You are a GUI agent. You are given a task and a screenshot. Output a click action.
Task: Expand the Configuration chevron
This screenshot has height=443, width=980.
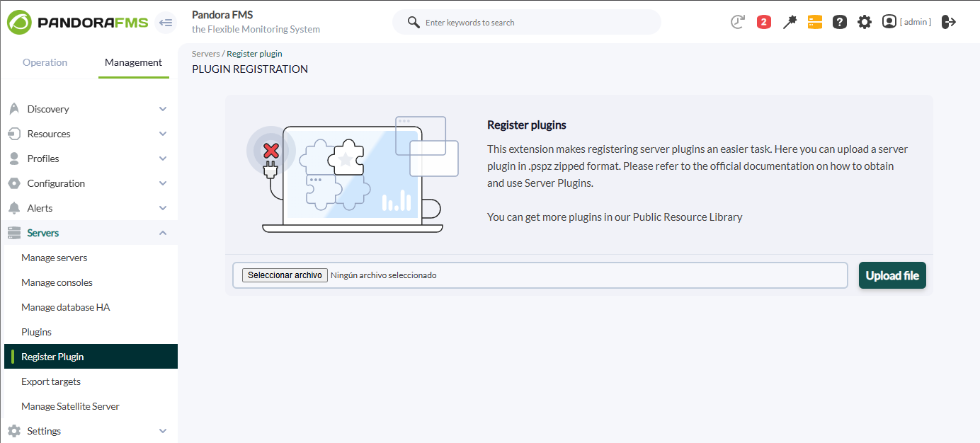(x=163, y=183)
